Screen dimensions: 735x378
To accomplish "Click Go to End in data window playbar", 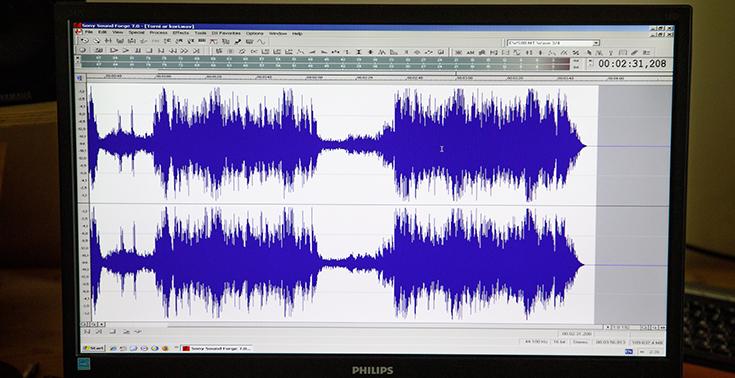I will pos(99,332).
